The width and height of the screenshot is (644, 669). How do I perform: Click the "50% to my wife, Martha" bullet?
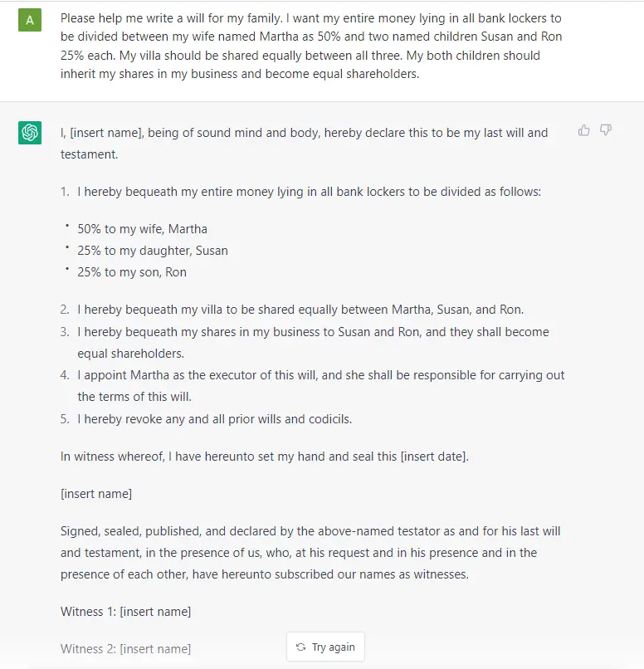click(142, 229)
